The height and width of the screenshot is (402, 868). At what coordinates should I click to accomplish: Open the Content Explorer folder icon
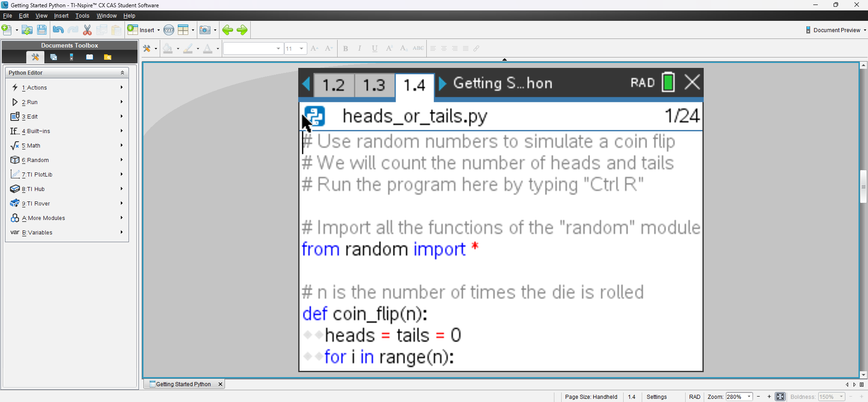coord(108,57)
